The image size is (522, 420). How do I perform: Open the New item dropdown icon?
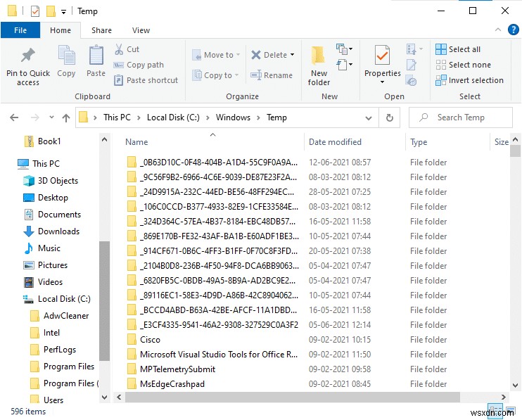(344, 49)
